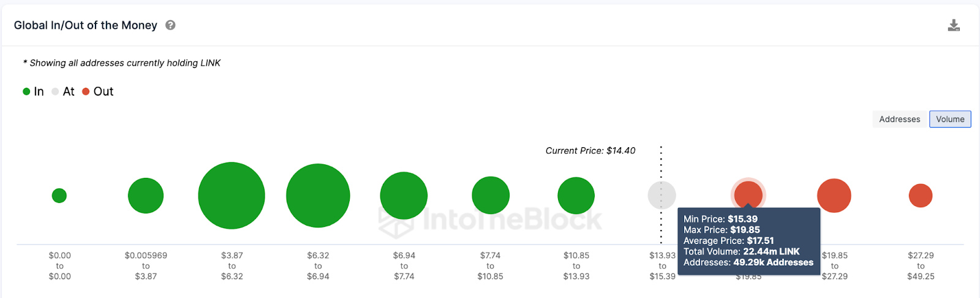The image size is (980, 298).
Task: Click the help question mark icon
Action: (170, 25)
